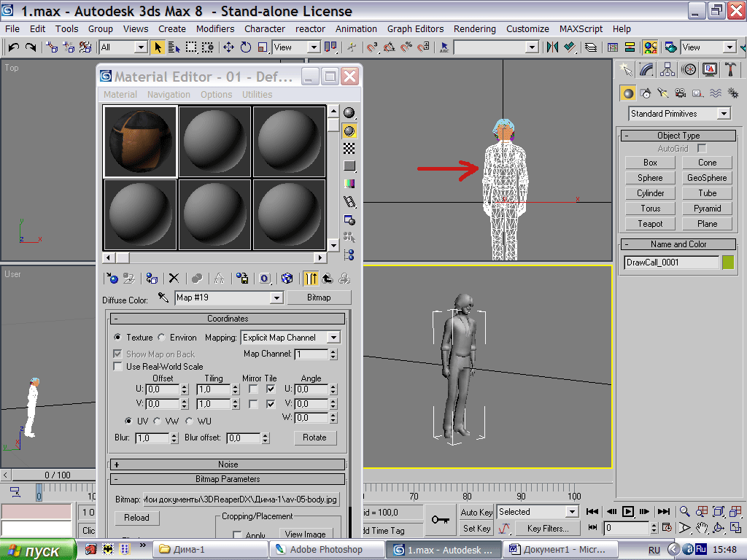
Task: Click Play Animation button
Action: pyautogui.click(x=628, y=512)
